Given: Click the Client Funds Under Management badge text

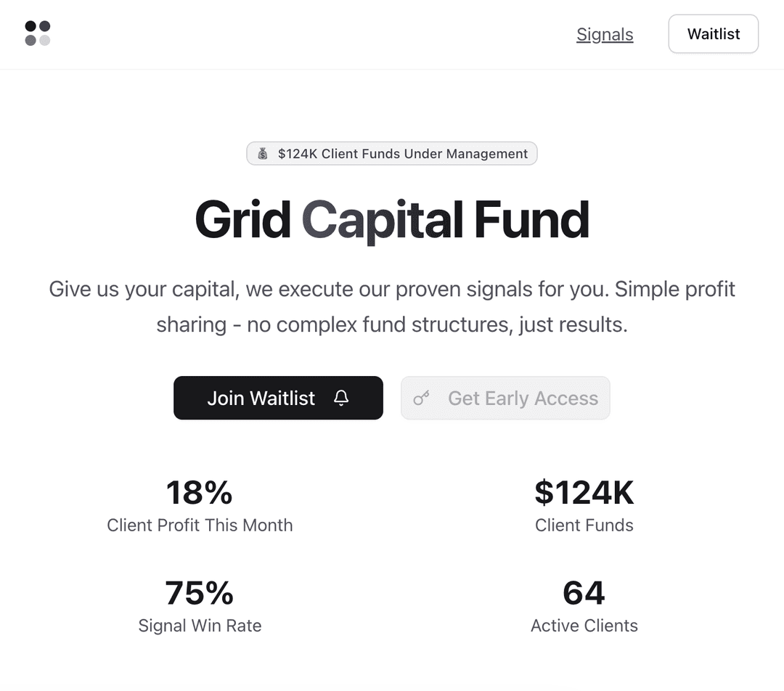Looking at the screenshot, I should click(403, 154).
